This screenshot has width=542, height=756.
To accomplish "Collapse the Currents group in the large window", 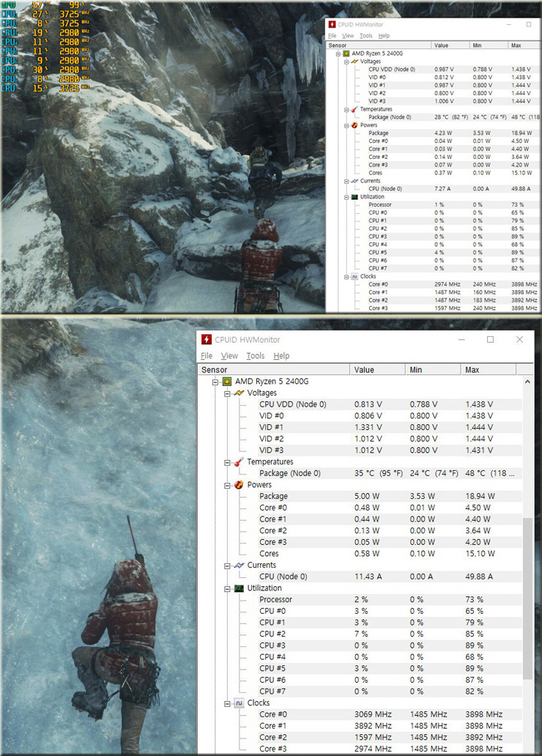I will (228, 566).
